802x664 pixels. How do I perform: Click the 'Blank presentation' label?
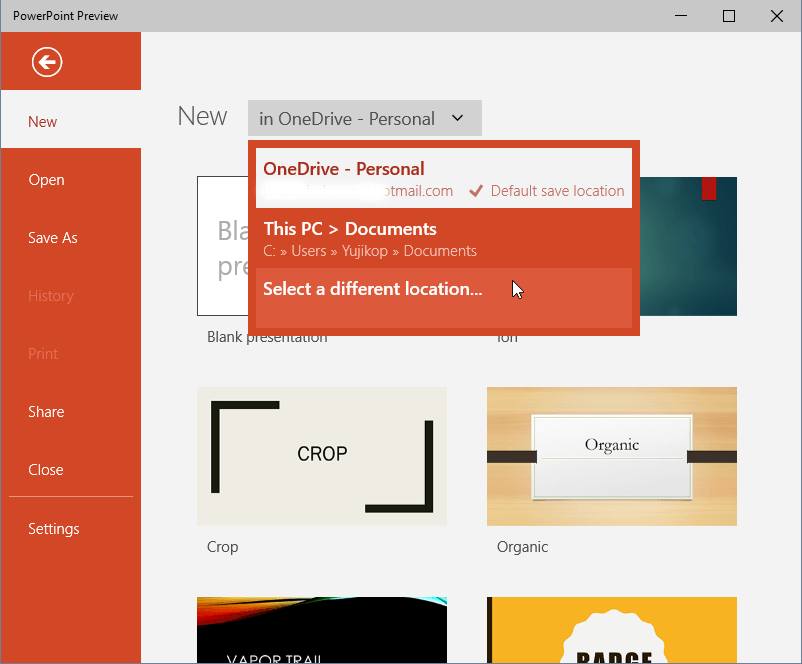click(x=267, y=338)
